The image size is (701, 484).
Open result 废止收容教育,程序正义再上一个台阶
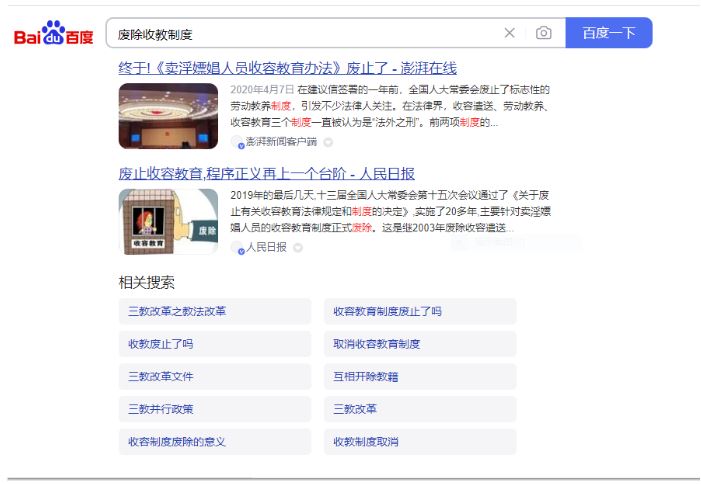tap(266, 174)
